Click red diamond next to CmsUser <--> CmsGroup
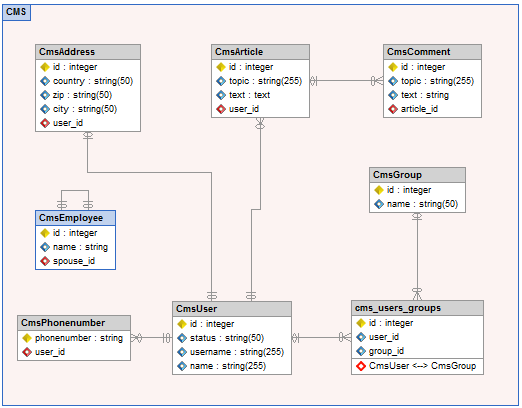The height and width of the screenshot is (408, 522). pos(361,366)
